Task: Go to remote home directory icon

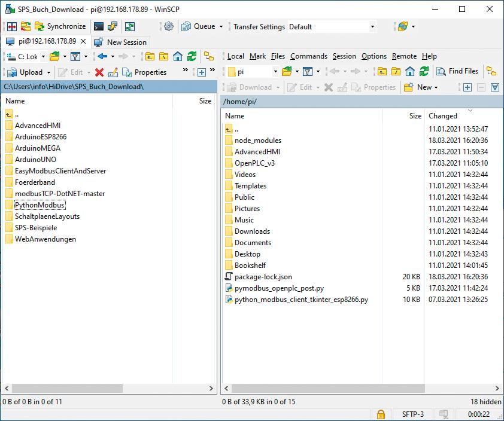Action: pyautogui.click(x=410, y=71)
